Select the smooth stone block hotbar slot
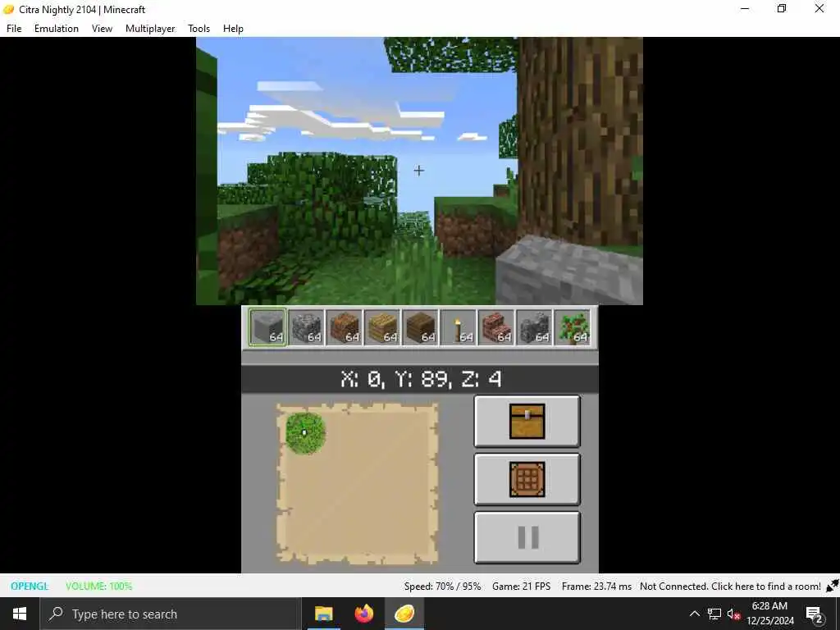The height and width of the screenshot is (630, 840). click(268, 327)
